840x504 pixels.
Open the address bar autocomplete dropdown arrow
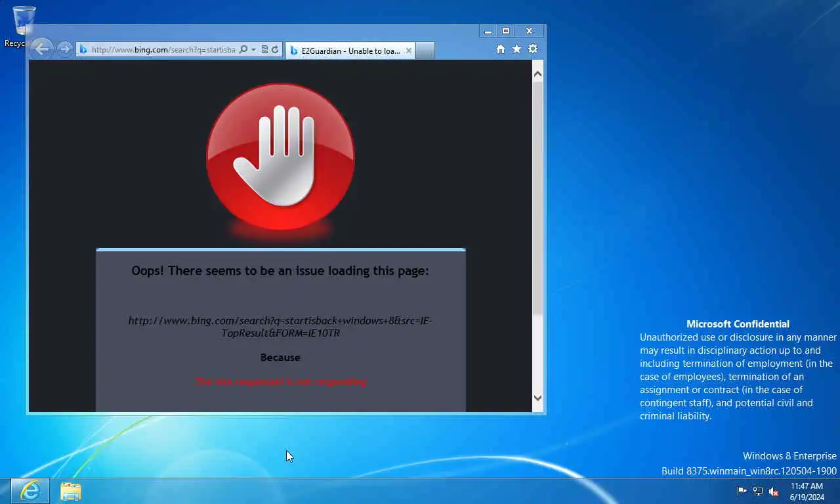click(253, 49)
